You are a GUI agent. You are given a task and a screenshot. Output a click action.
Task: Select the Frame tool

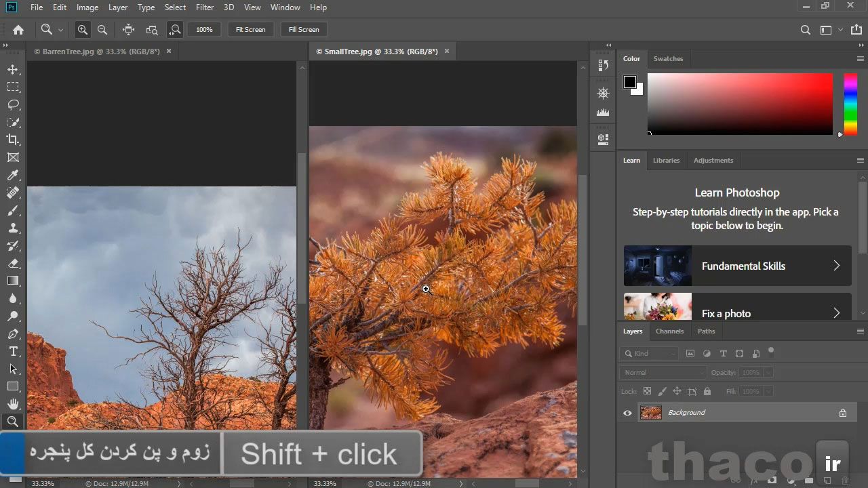click(x=13, y=157)
